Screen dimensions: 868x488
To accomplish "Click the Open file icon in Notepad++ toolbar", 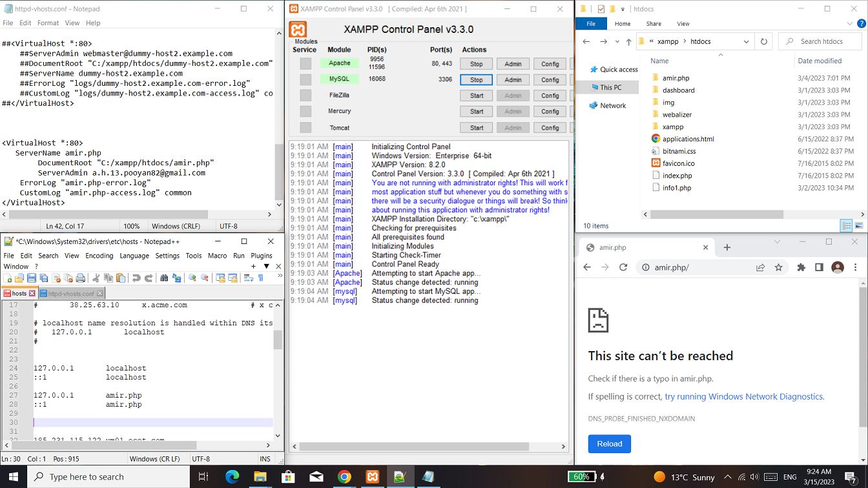I will tap(19, 278).
